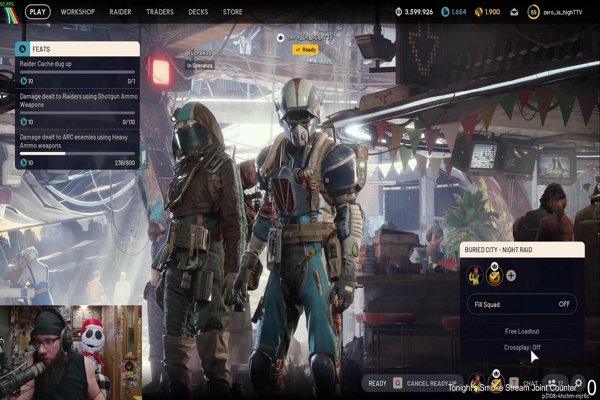Open the FEATS panel header
This screenshot has height=400, width=600.
(x=77, y=49)
